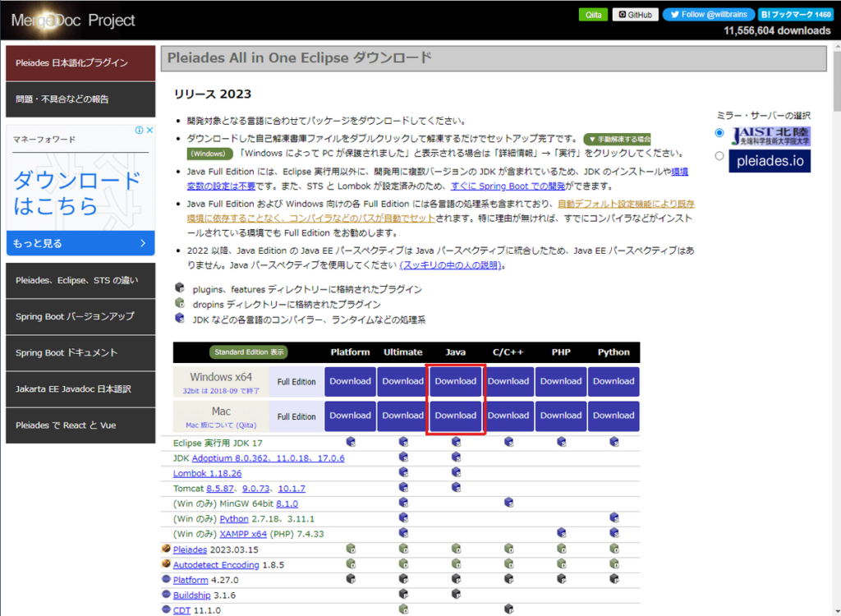Click the Buildship row's leading eclipse icon
Viewport: 841px width, 616px height.
point(166,595)
